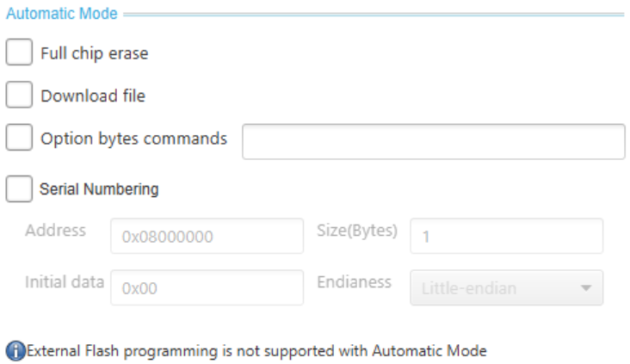The width and height of the screenshot is (630, 364).
Task: Click the Address field showing 0x08000000
Action: point(207,237)
